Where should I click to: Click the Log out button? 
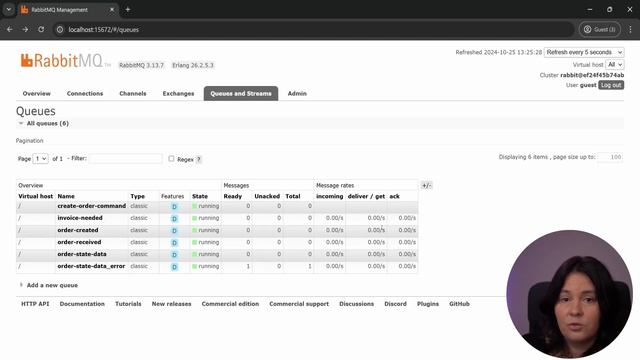pyautogui.click(x=611, y=85)
